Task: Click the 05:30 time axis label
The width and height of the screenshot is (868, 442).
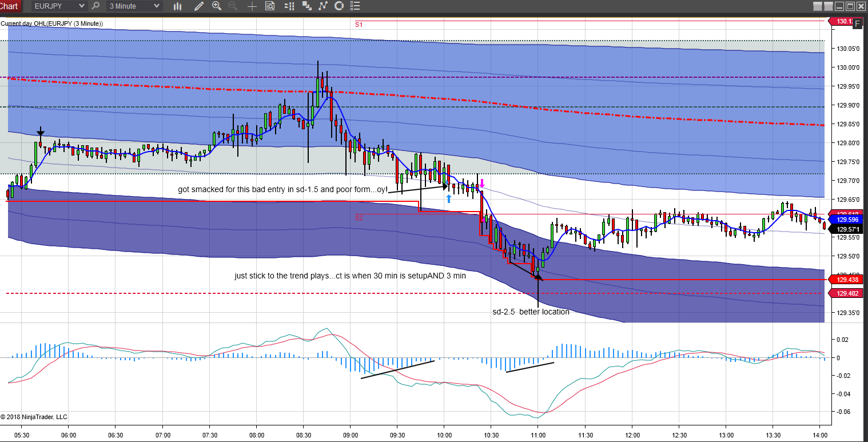Action: pyautogui.click(x=22, y=435)
